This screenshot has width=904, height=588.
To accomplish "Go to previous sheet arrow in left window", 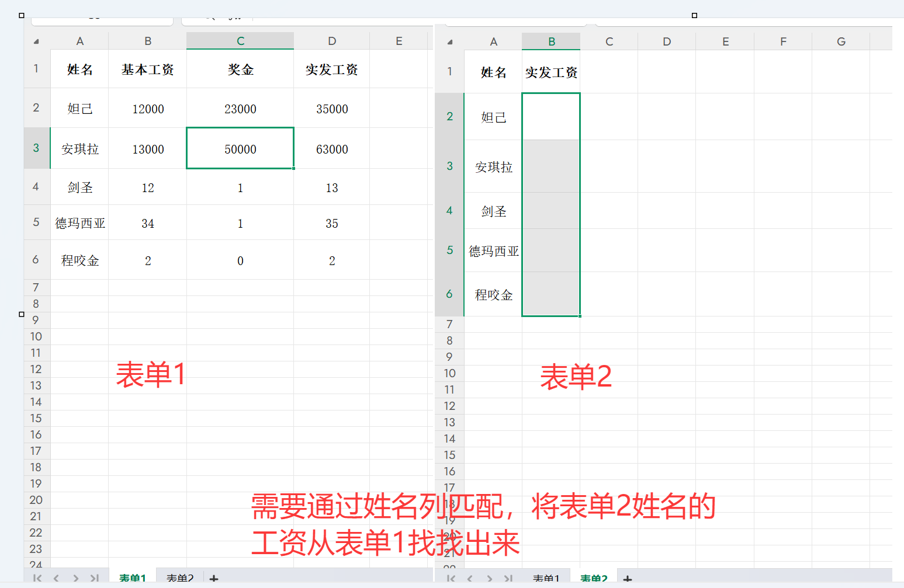I will (56, 578).
